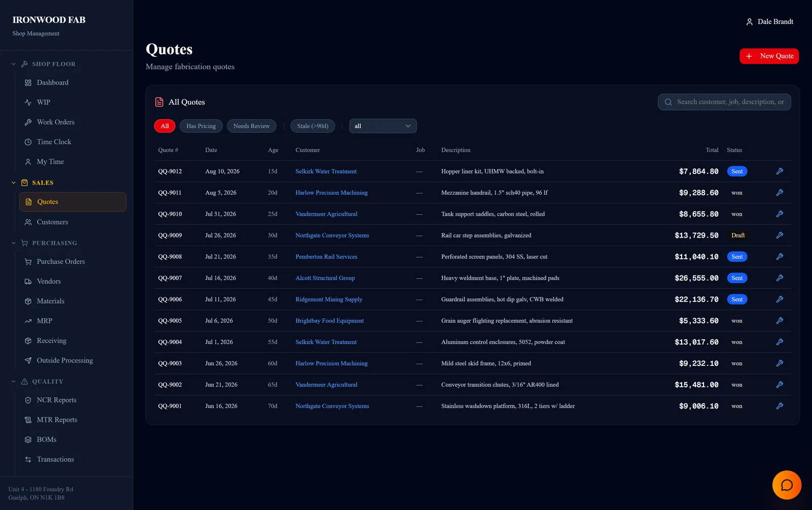Select the All filter chip
The height and width of the screenshot is (510, 812).
pos(165,126)
